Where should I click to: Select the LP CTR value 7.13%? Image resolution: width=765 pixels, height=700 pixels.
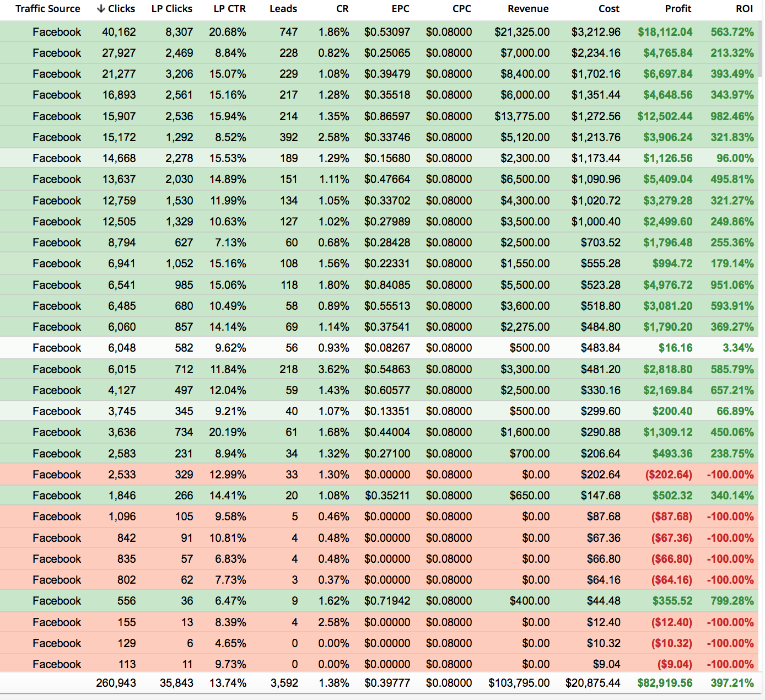tap(231, 243)
